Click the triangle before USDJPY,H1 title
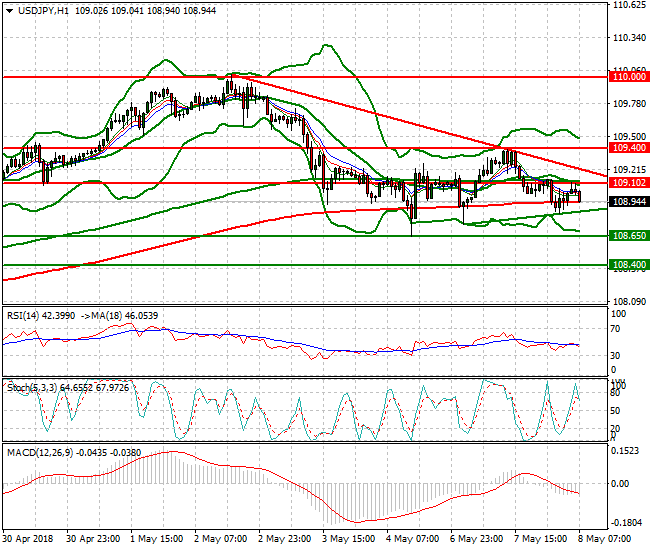 (10, 11)
